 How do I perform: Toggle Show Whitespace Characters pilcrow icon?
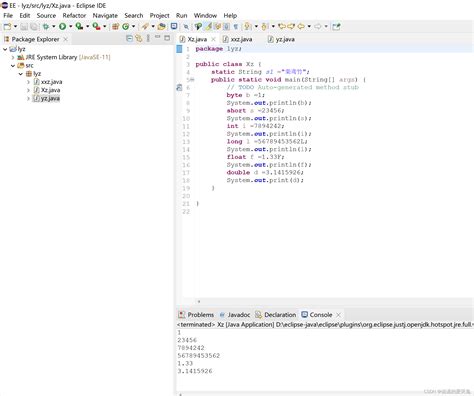coord(236,26)
